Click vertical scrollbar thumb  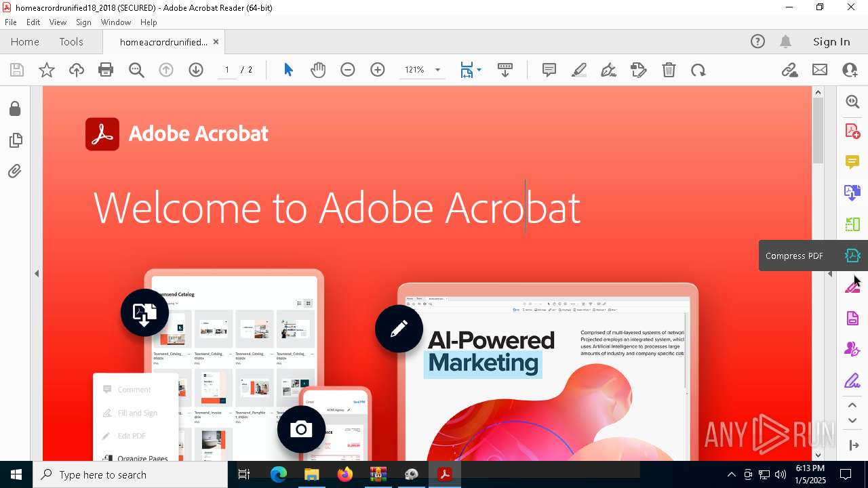[818, 130]
